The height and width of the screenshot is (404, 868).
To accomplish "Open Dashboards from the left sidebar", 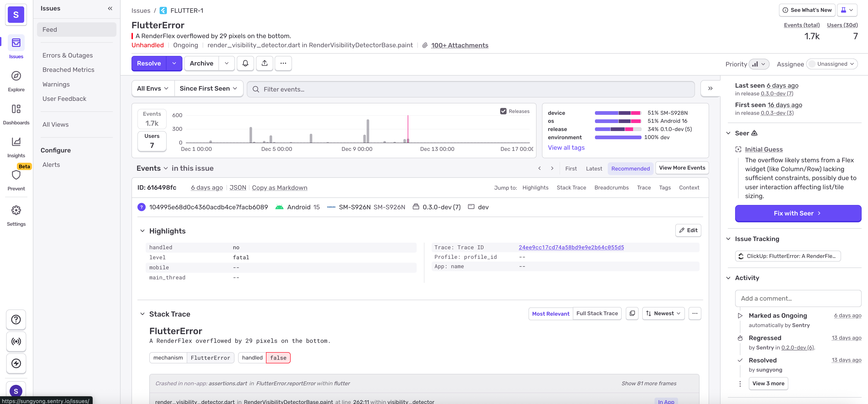I will tap(16, 109).
